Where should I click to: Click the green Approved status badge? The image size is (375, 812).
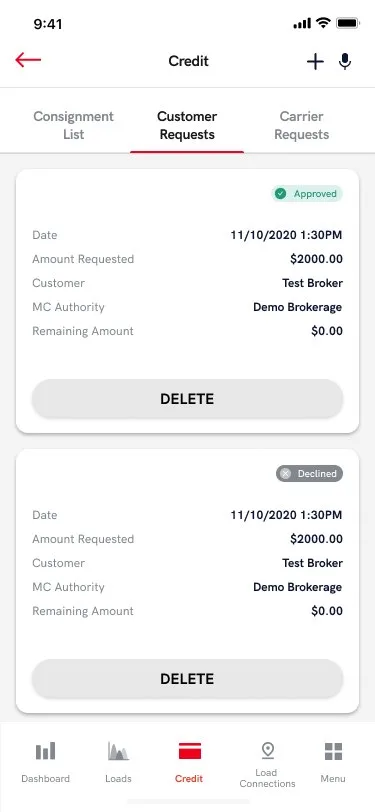click(307, 194)
